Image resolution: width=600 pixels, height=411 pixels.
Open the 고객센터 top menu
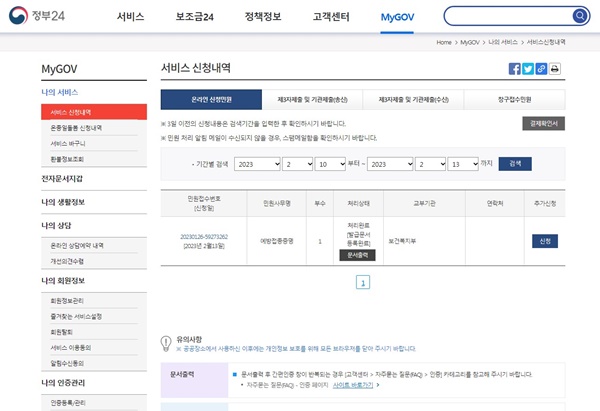tap(331, 16)
